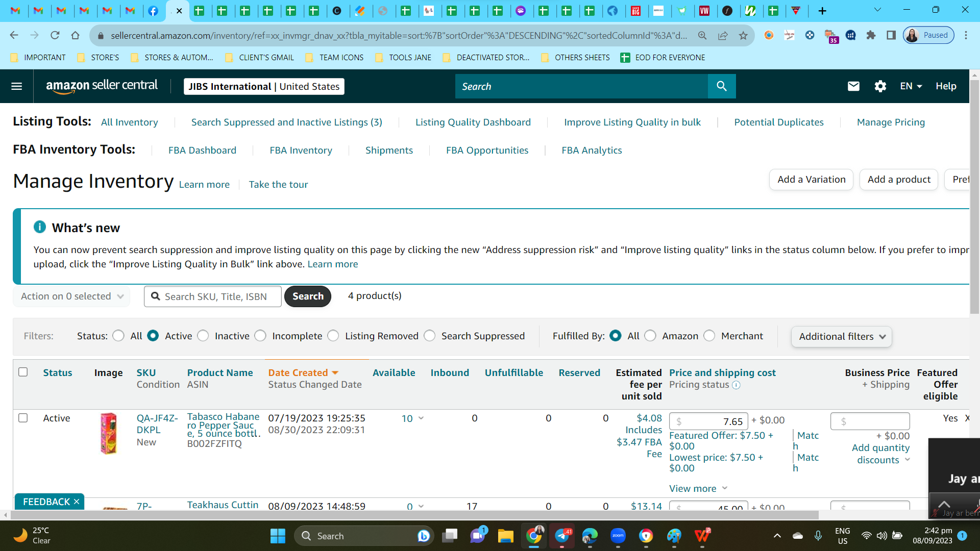The image size is (980, 551).
Task: Select the Inactive status radio button
Action: coord(203,336)
